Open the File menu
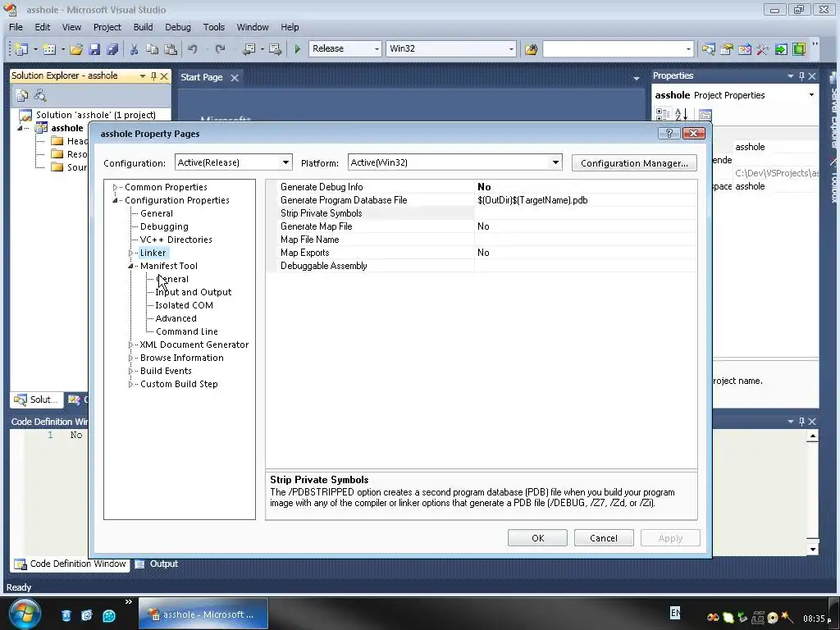The image size is (840, 630). pos(16,27)
